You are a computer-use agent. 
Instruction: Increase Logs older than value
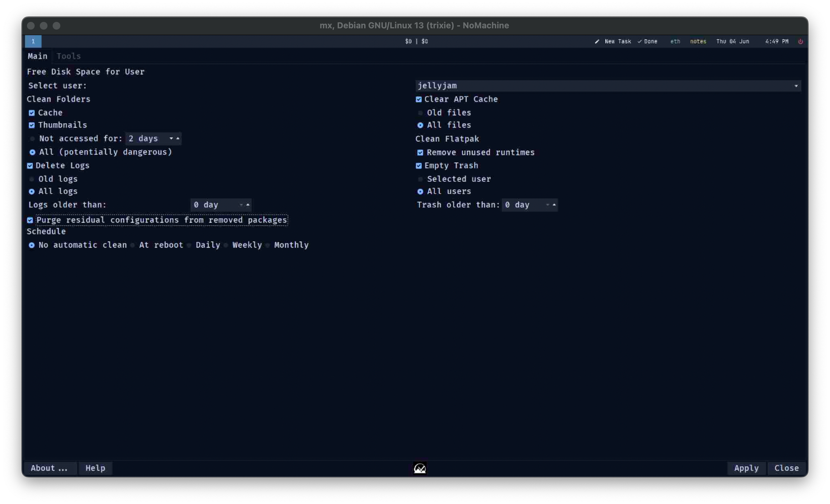(248, 205)
